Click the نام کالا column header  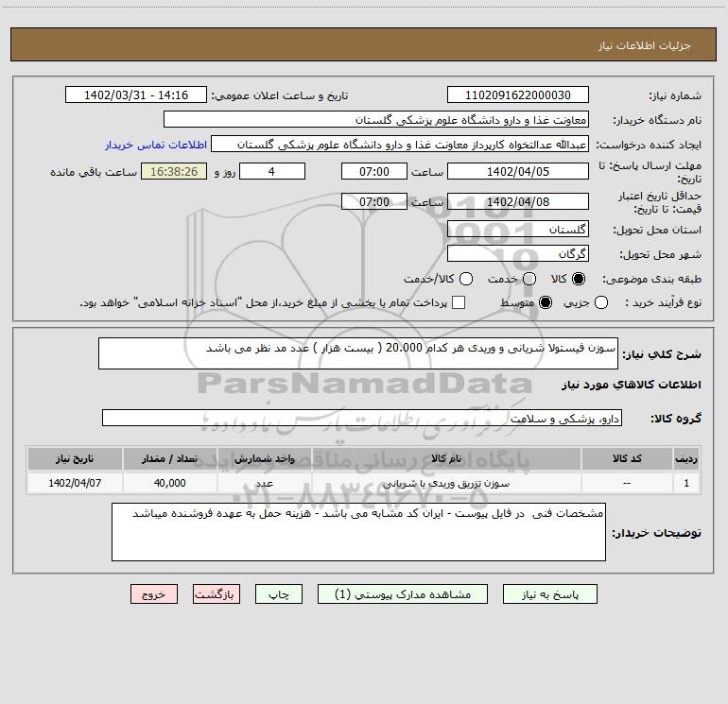click(446, 458)
